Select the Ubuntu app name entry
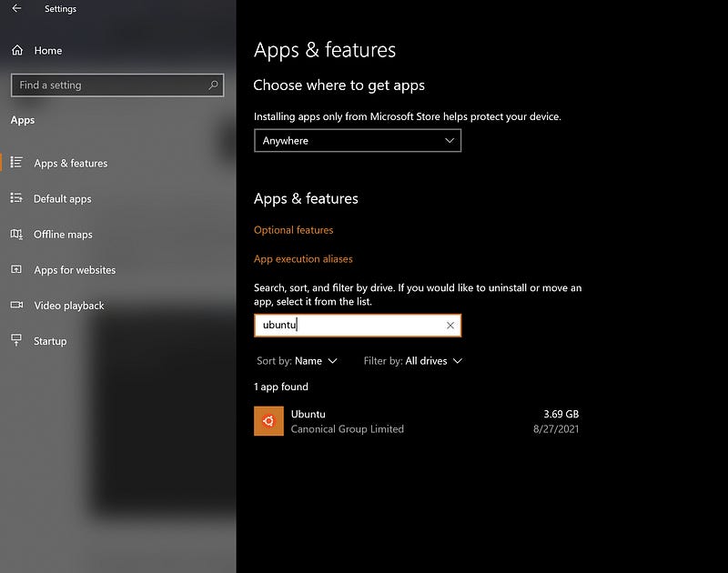The image size is (728, 573). pos(308,414)
